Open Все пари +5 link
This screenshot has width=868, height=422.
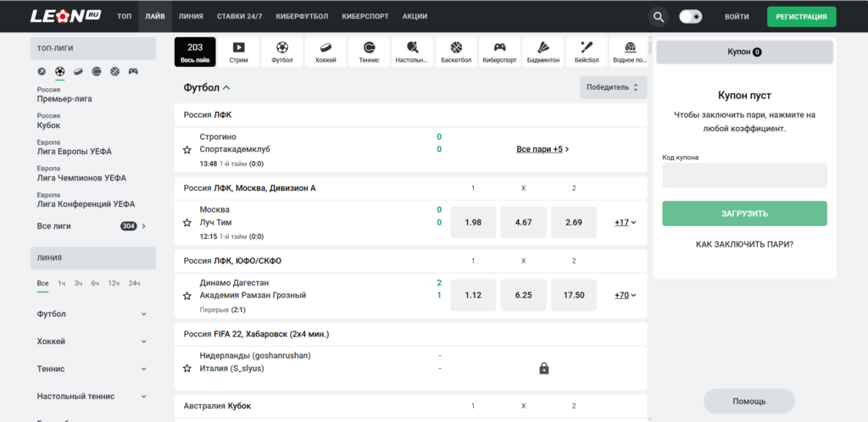click(x=542, y=149)
